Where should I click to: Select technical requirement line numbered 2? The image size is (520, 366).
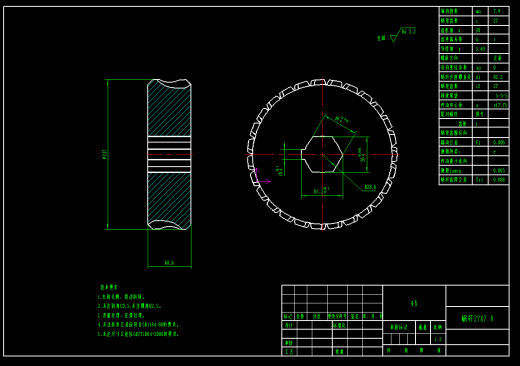129,306
